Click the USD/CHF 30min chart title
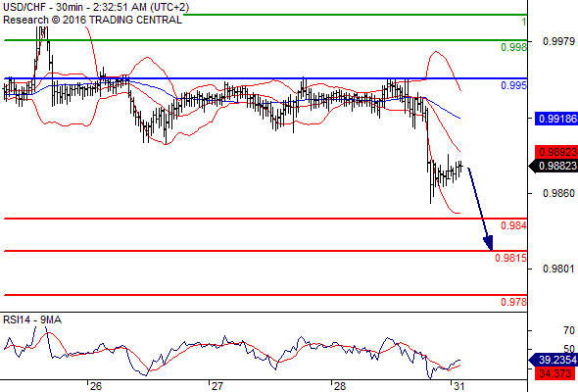The height and width of the screenshot is (392, 578). click(96, 7)
